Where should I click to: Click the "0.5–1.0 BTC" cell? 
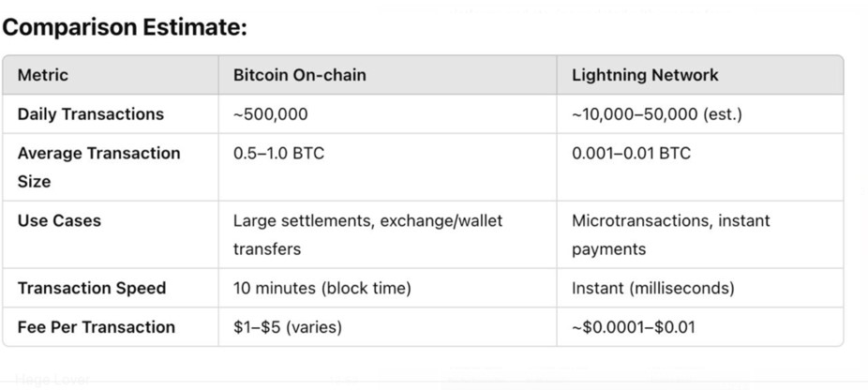(x=278, y=153)
